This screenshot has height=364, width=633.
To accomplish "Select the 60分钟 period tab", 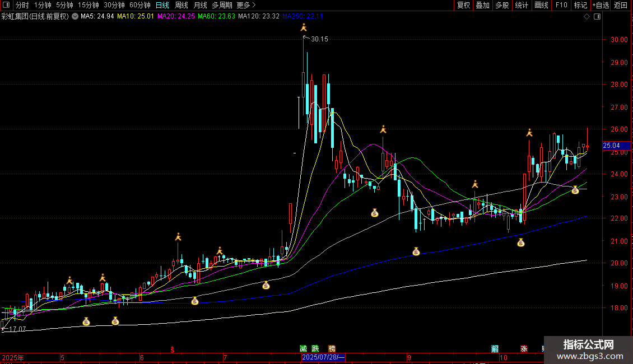I will click(x=140, y=5).
